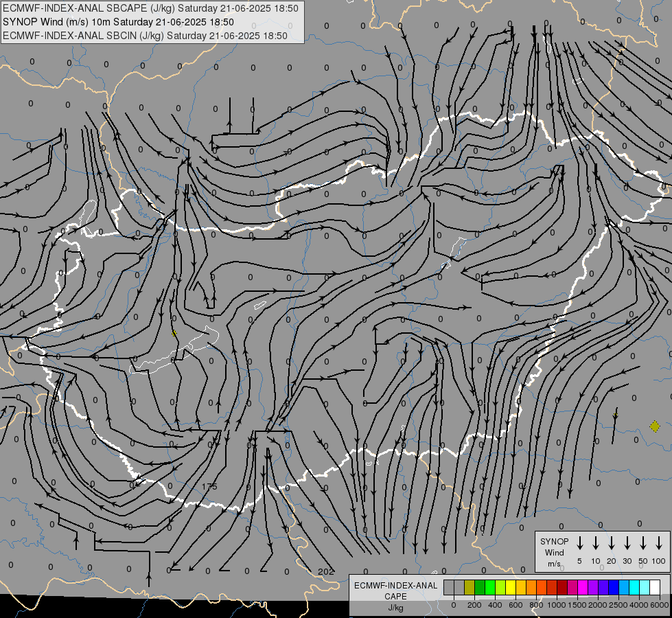672x618 pixels.
Task: Click the SYNOP label in wind legend
Action: click(554, 541)
